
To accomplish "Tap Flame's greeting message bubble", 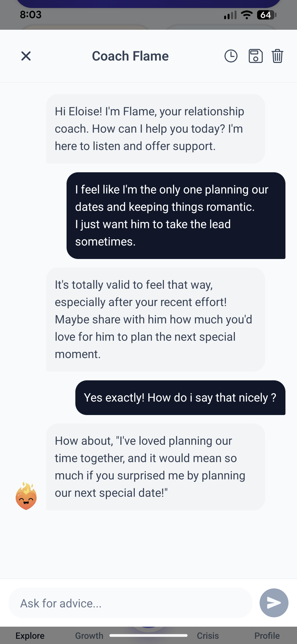I will tap(155, 129).
